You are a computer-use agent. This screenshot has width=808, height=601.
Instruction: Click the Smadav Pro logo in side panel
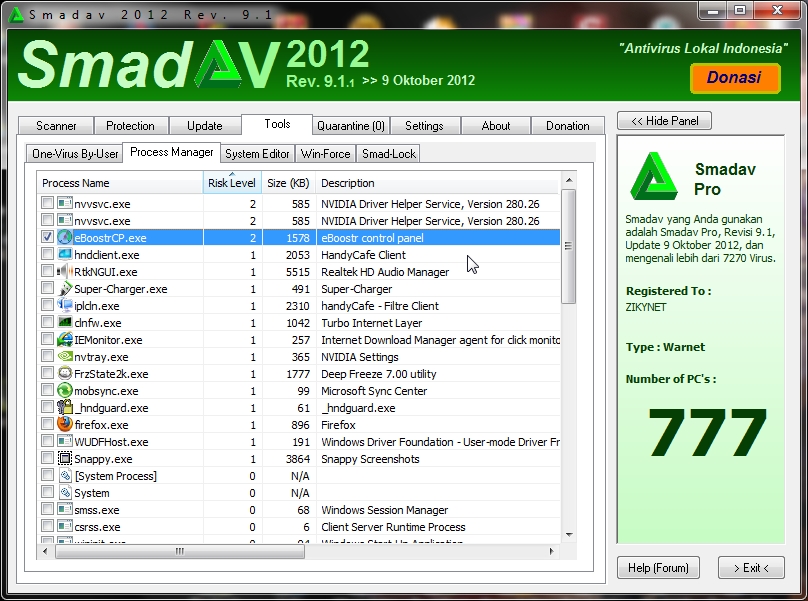[653, 176]
